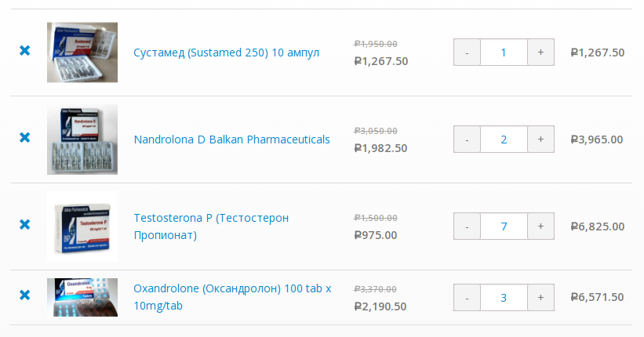
Task: Click the Sustamed product thumbnail image
Action: [82, 53]
